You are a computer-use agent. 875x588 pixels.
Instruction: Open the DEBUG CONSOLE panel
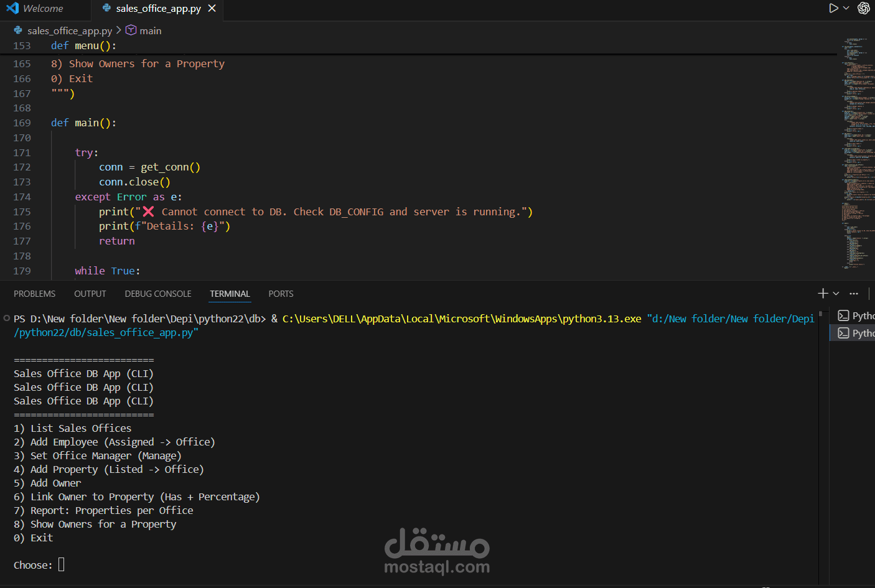click(157, 293)
